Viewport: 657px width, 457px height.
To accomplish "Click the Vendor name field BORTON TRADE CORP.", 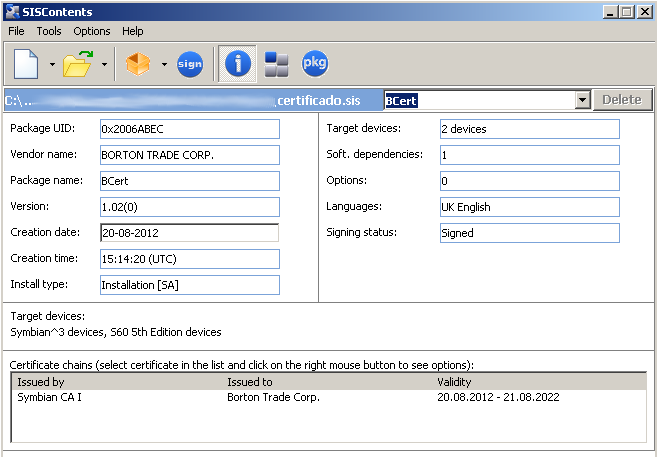I will pyautogui.click(x=190, y=155).
